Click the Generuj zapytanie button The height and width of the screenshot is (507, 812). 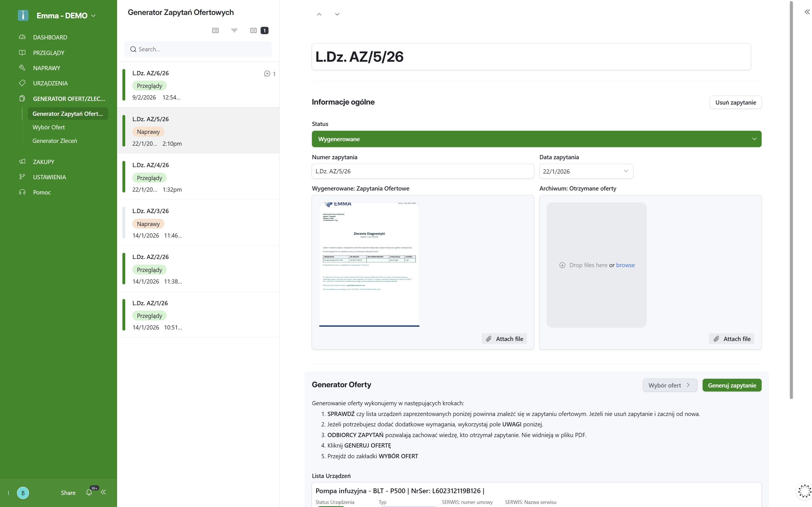731,385
